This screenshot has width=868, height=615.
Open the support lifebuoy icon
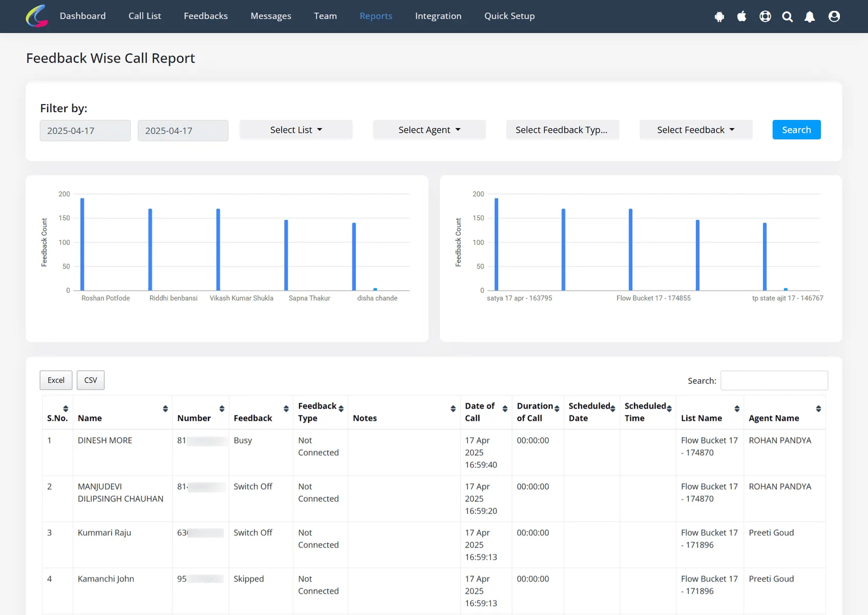765,16
